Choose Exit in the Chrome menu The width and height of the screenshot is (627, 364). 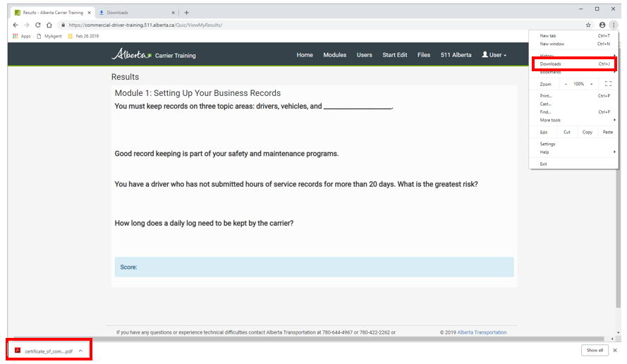point(574,164)
